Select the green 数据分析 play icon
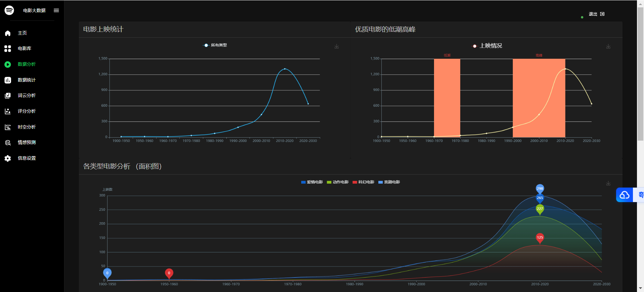Viewport: 644px width, 292px height. [8, 64]
